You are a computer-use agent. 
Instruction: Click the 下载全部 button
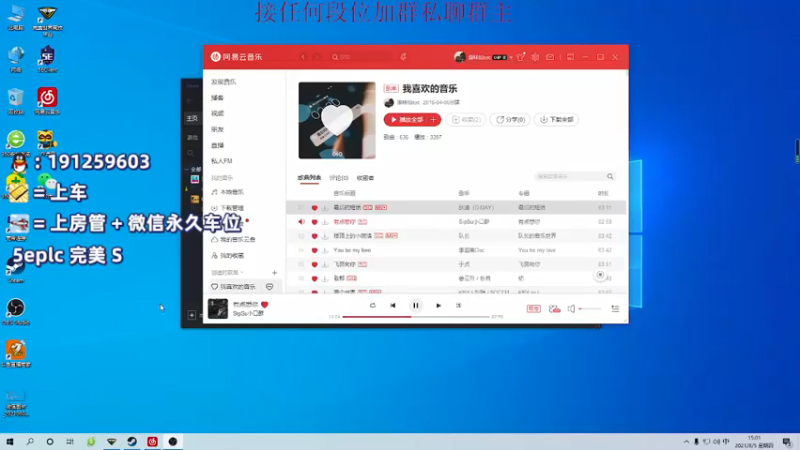pyautogui.click(x=557, y=120)
